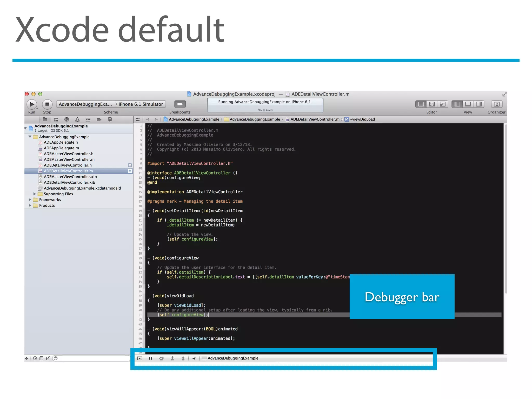Image resolution: width=532 pixels, height=399 pixels.
Task: Open the Log navigator speech-bubble icon
Action: click(110, 119)
